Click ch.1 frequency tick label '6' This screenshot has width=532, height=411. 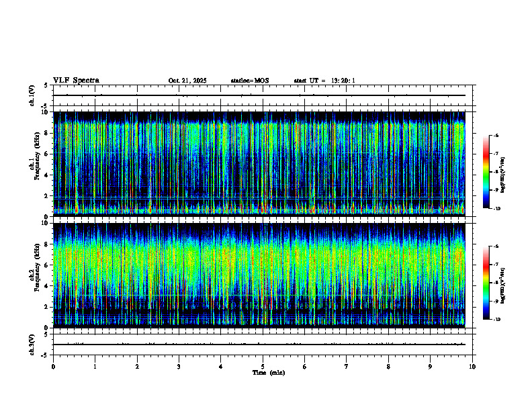47,154
